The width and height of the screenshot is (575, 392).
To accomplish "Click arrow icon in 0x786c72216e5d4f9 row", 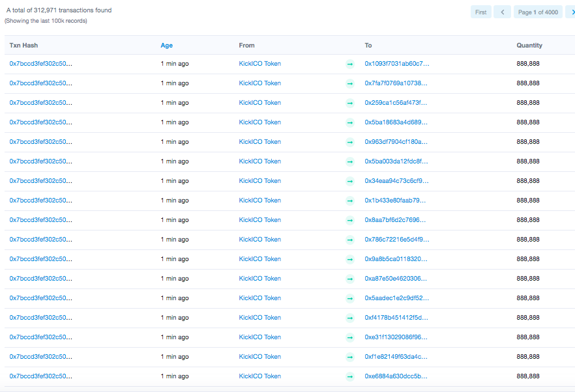I will tap(350, 240).
